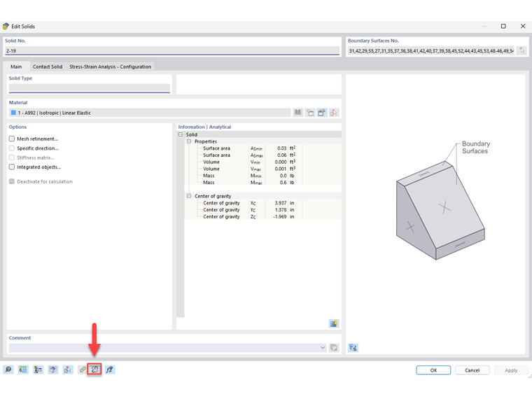The image size is (532, 399).
Task: Click the Boundary Surfaces No. field
Action: coord(430,50)
